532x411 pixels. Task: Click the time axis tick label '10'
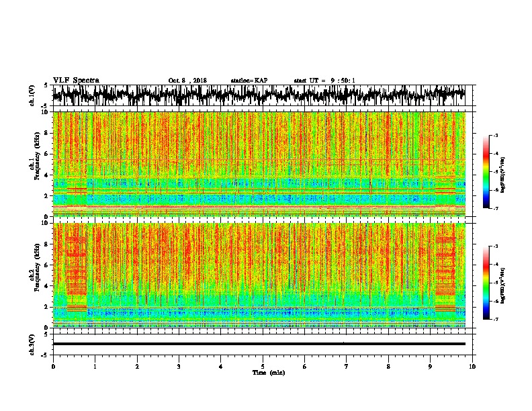point(472,367)
